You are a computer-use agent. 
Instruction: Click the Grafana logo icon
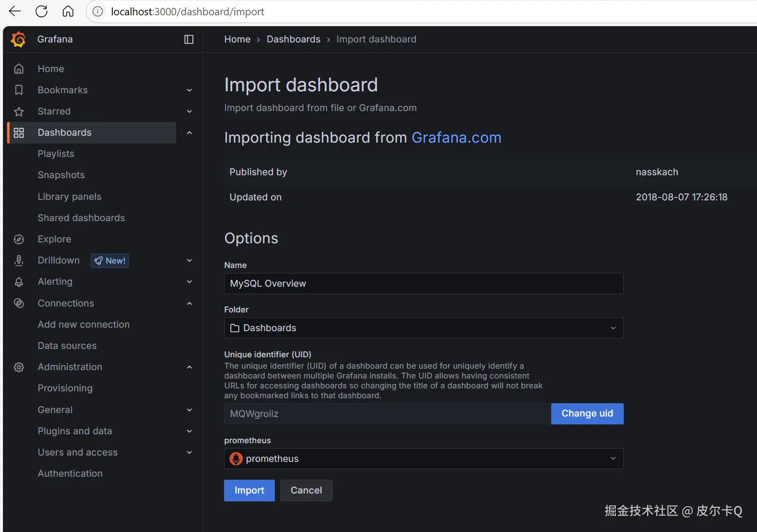click(18, 39)
